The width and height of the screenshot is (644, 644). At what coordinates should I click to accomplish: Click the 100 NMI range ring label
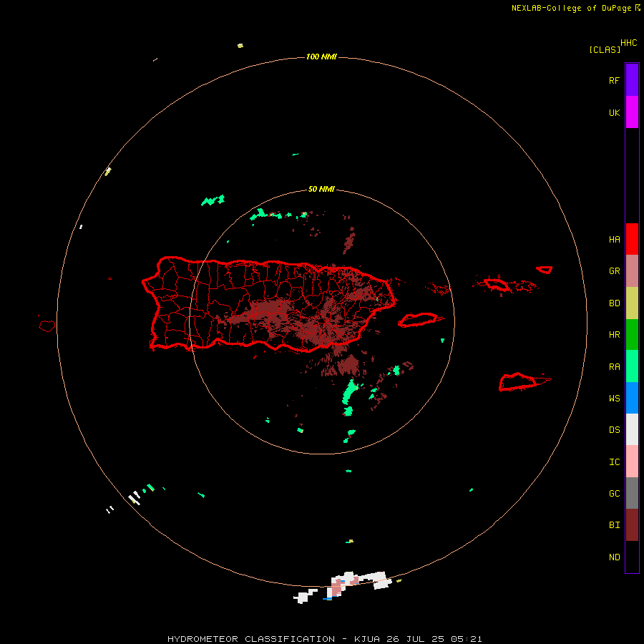(321, 57)
